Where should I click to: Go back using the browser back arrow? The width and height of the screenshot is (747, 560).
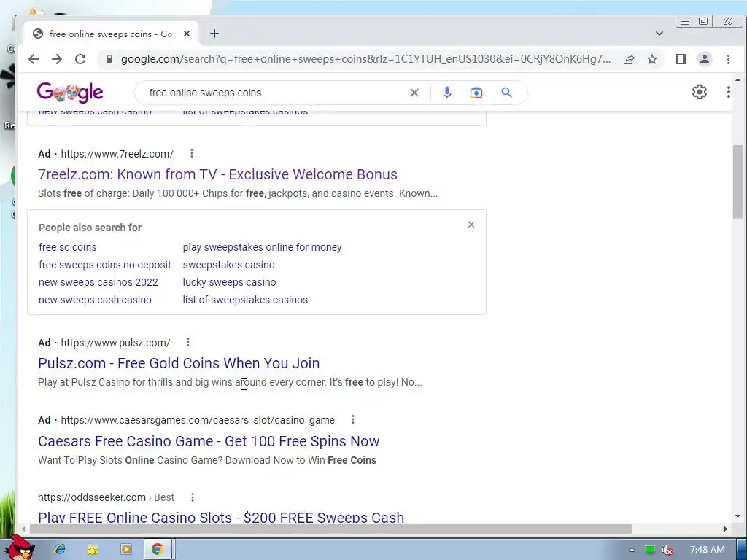(x=34, y=59)
